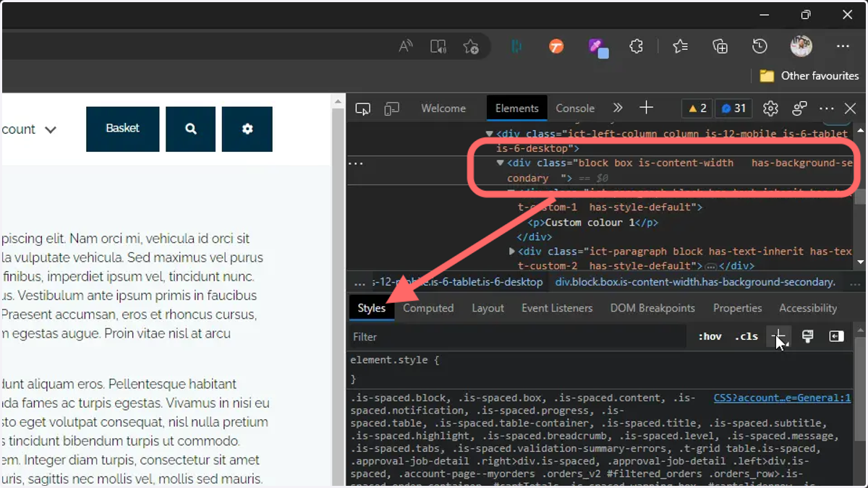Image resolution: width=868 pixels, height=488 pixels.
Task: Switch to the Welcome tab in DevTools
Action: click(x=443, y=108)
